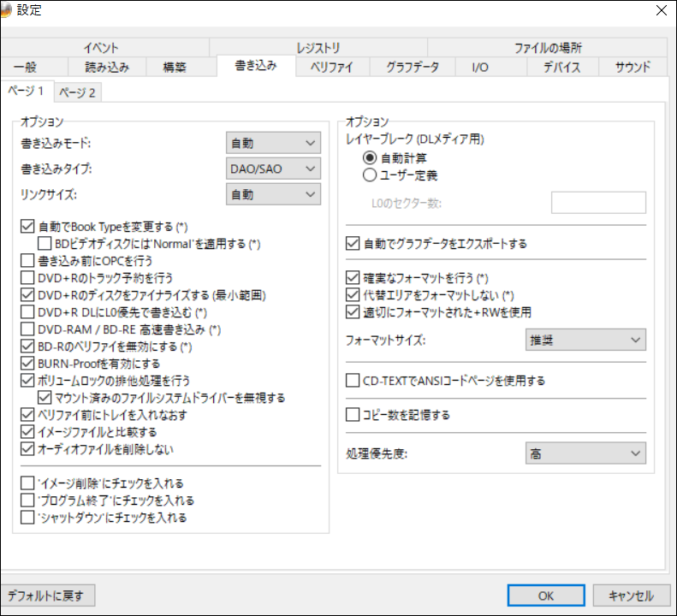
Task: Open the 処理優先度 dropdown
Action: click(x=585, y=453)
